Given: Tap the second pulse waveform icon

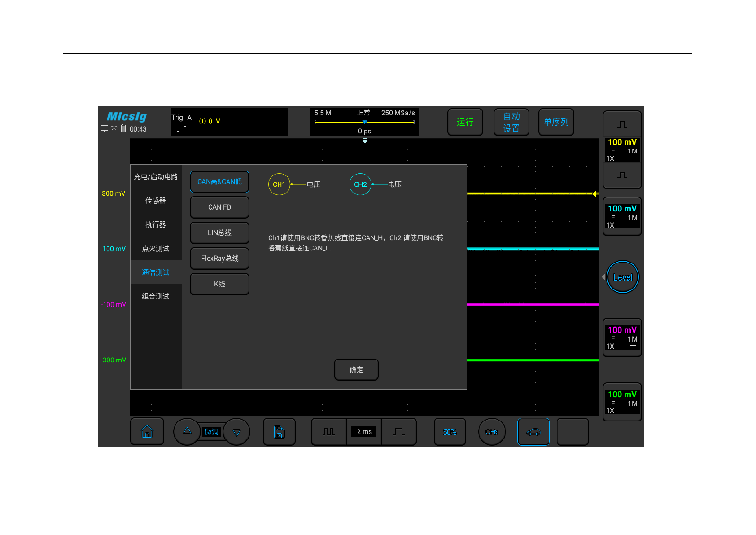Looking at the screenshot, I should coord(622,175).
